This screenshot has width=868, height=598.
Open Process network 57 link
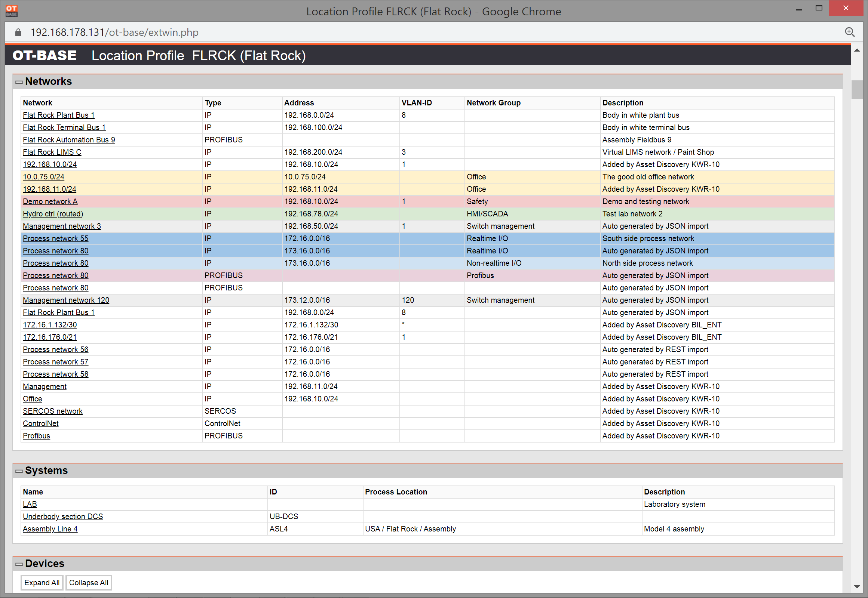coord(55,362)
